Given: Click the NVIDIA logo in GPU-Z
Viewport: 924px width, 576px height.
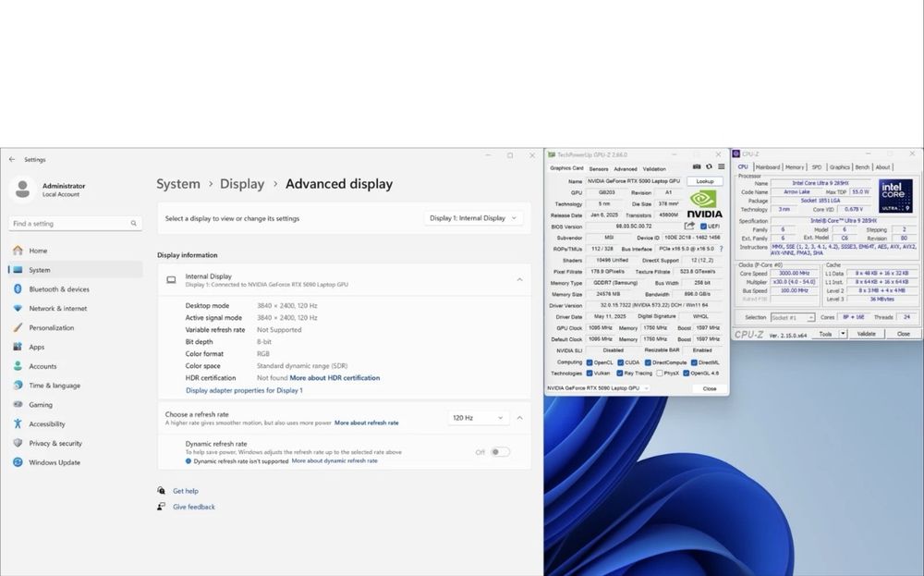Looking at the screenshot, I should click(x=704, y=204).
